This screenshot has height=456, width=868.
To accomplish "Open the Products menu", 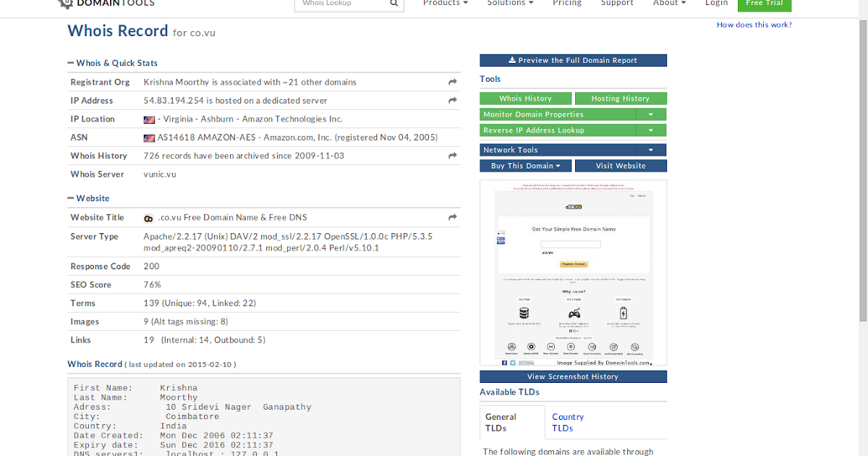I will [x=446, y=4].
